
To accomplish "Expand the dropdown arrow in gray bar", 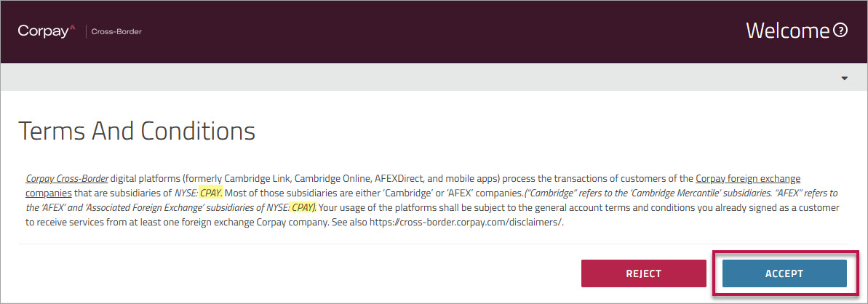I will click(844, 78).
